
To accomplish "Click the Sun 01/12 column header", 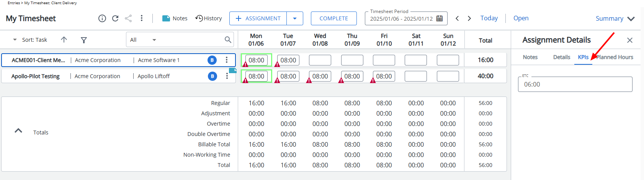I will coord(448,39).
